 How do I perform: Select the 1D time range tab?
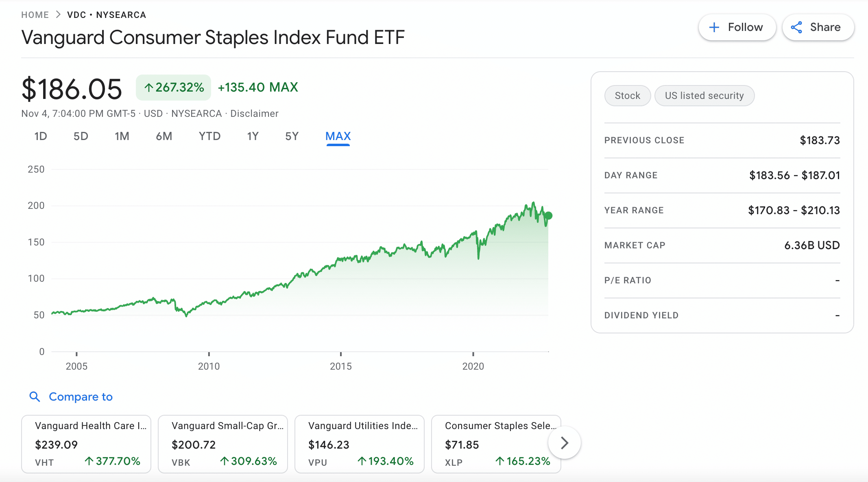pos(41,136)
